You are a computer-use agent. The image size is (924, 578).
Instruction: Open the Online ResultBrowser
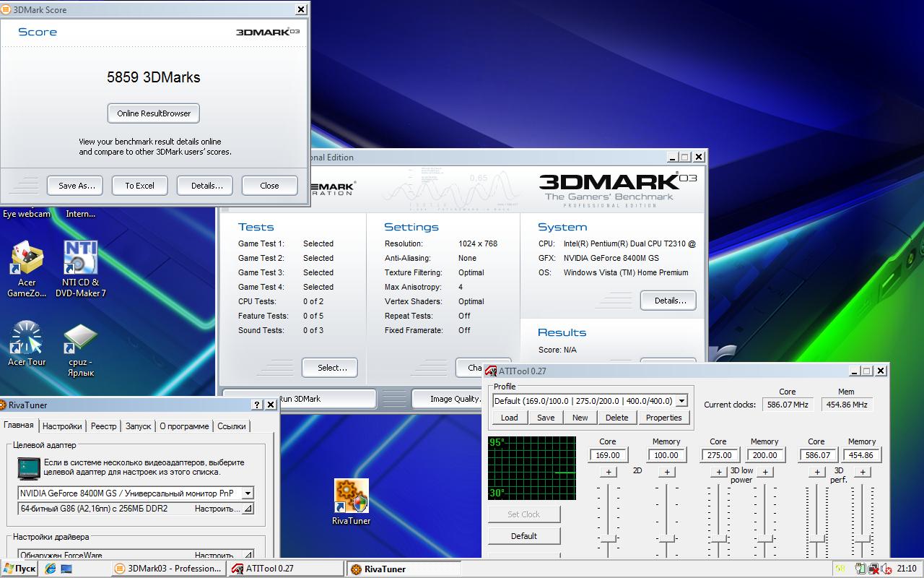(x=154, y=113)
